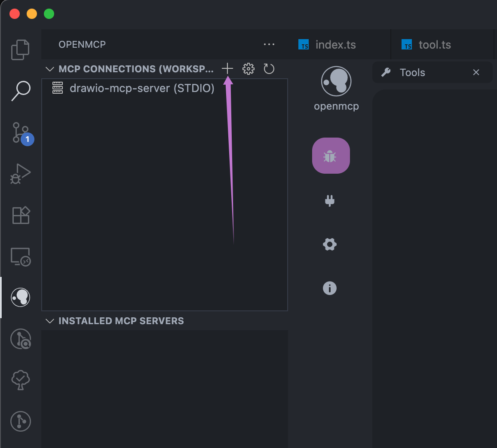Open MCP connections settings gear

248,69
